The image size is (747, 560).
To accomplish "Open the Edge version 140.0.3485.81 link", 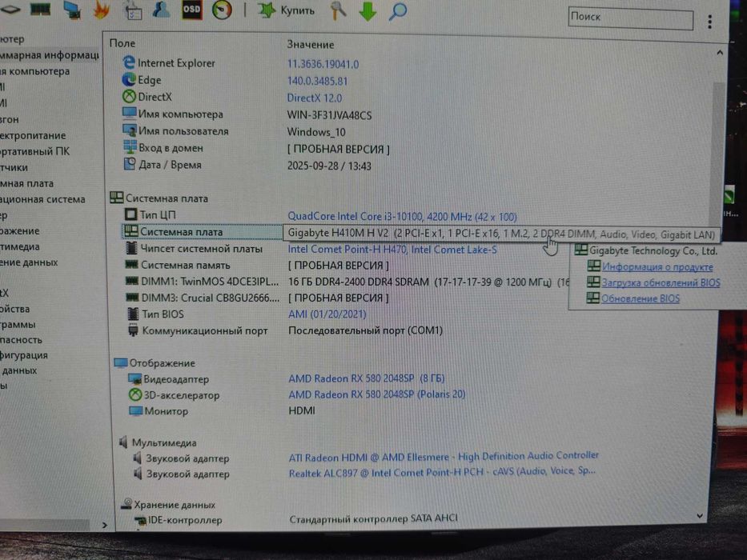I will (x=317, y=81).
